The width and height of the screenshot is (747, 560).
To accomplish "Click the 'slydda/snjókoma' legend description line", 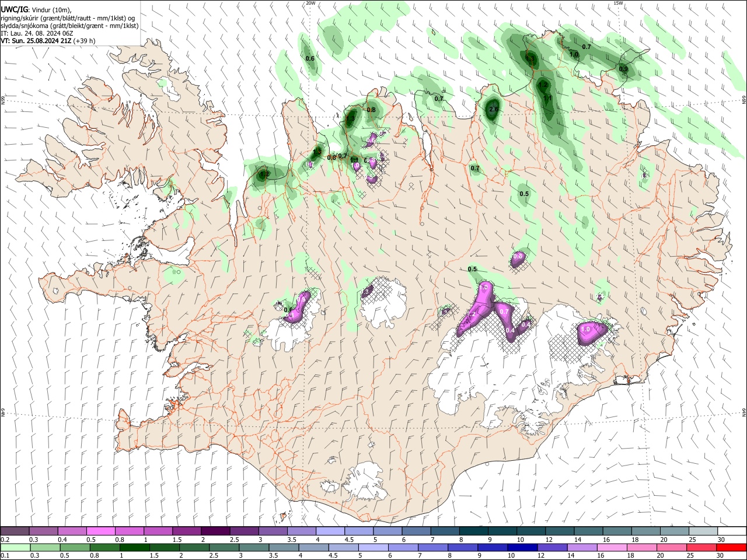I will pyautogui.click(x=69, y=26).
